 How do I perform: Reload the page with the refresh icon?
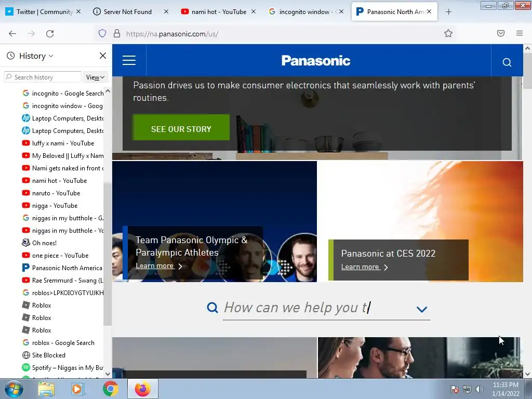coord(50,33)
